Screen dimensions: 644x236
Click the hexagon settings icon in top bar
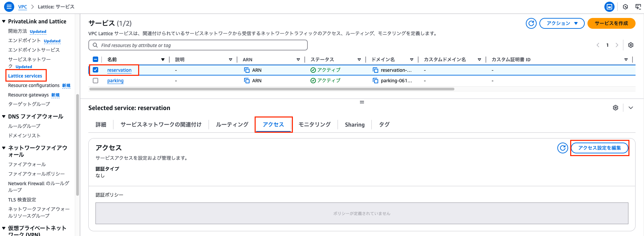pos(625,7)
